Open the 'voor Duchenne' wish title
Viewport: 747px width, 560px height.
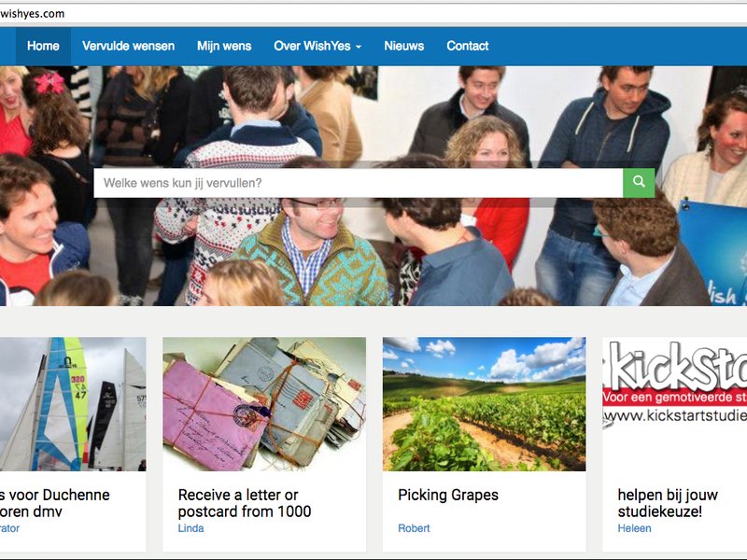click(55, 503)
